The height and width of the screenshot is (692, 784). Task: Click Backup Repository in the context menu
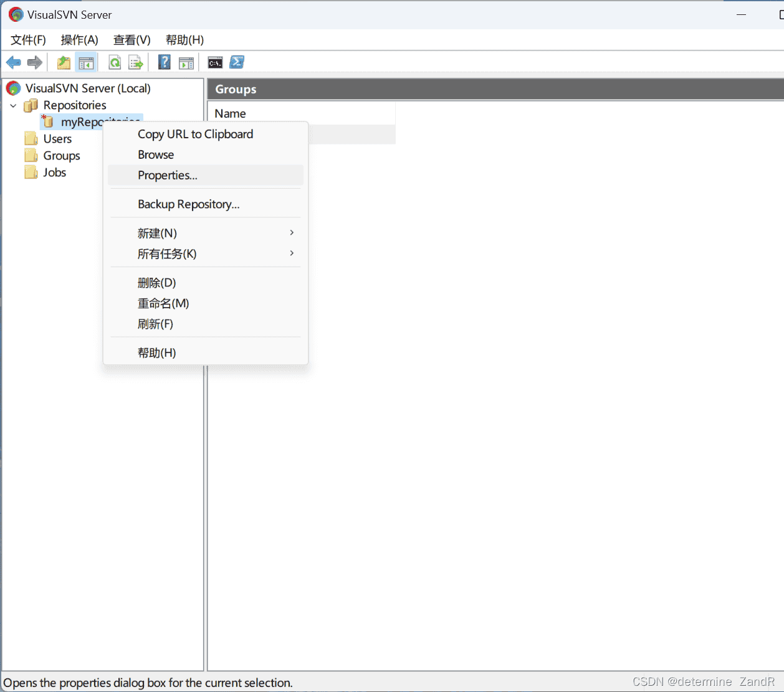[x=188, y=204]
